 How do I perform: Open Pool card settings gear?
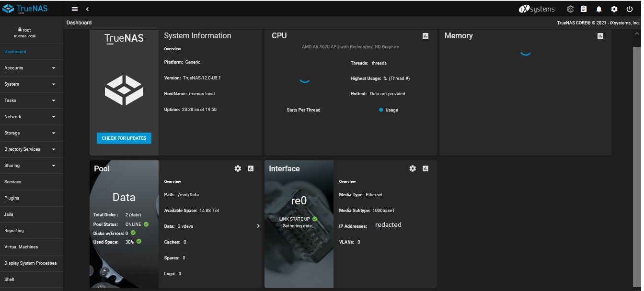[238, 168]
